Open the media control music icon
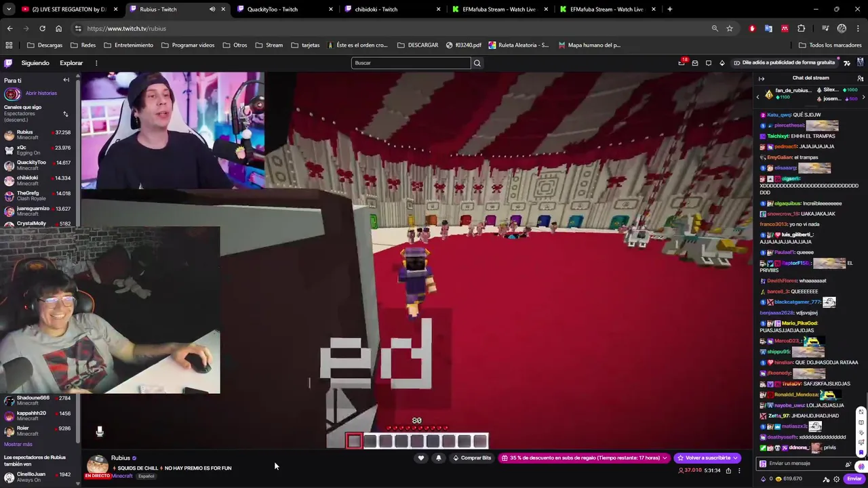The height and width of the screenshot is (488, 868). tap(825, 28)
